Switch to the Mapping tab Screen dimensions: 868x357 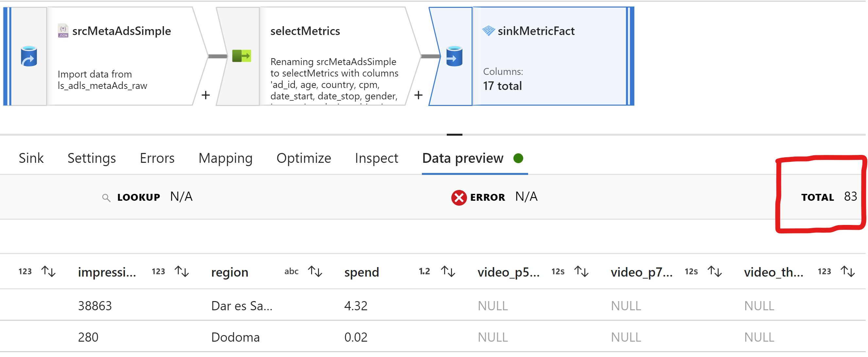225,158
